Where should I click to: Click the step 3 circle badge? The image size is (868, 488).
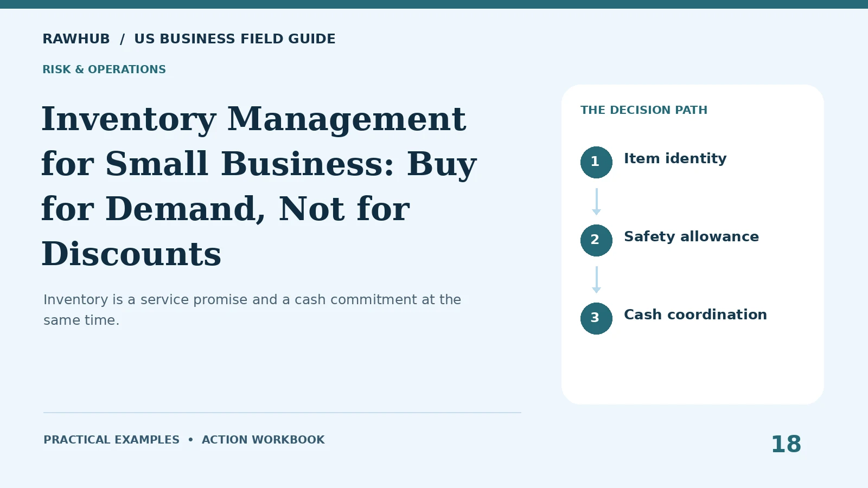(x=596, y=318)
